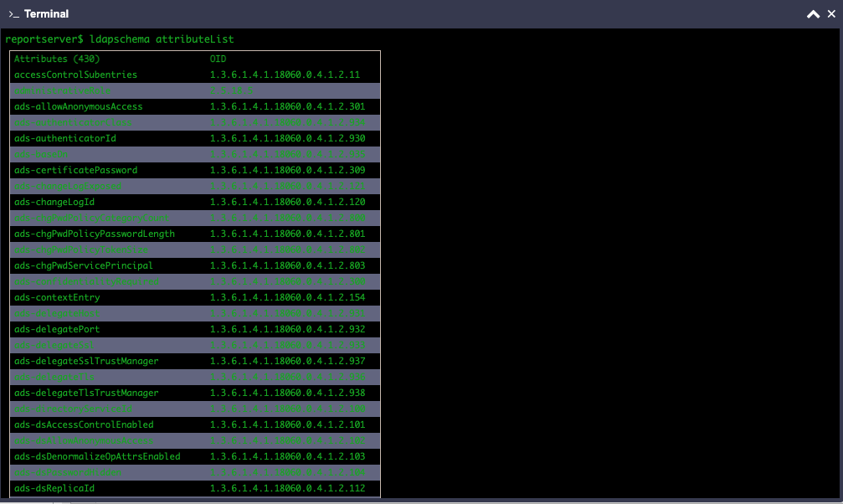Select OID ending in 2.934
This screenshot has width=843, height=504.
pos(288,122)
